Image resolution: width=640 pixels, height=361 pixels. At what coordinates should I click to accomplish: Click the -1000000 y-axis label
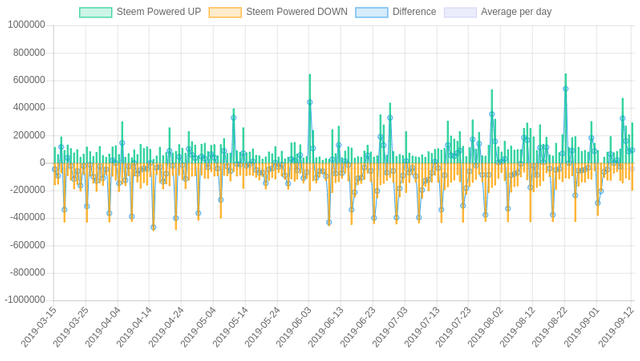click(x=25, y=300)
